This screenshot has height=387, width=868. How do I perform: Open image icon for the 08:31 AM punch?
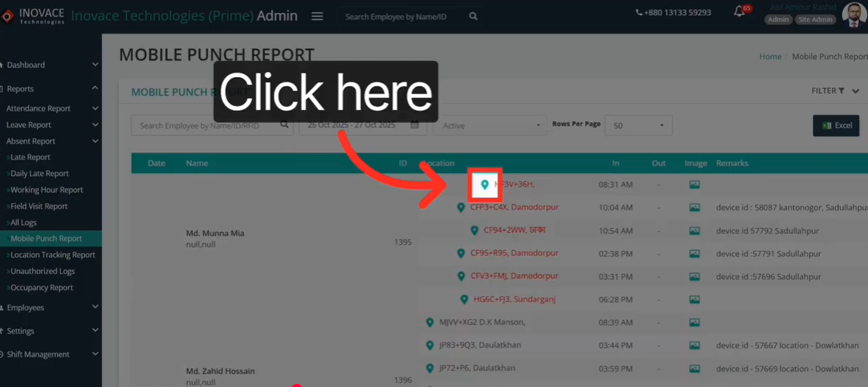coord(694,184)
